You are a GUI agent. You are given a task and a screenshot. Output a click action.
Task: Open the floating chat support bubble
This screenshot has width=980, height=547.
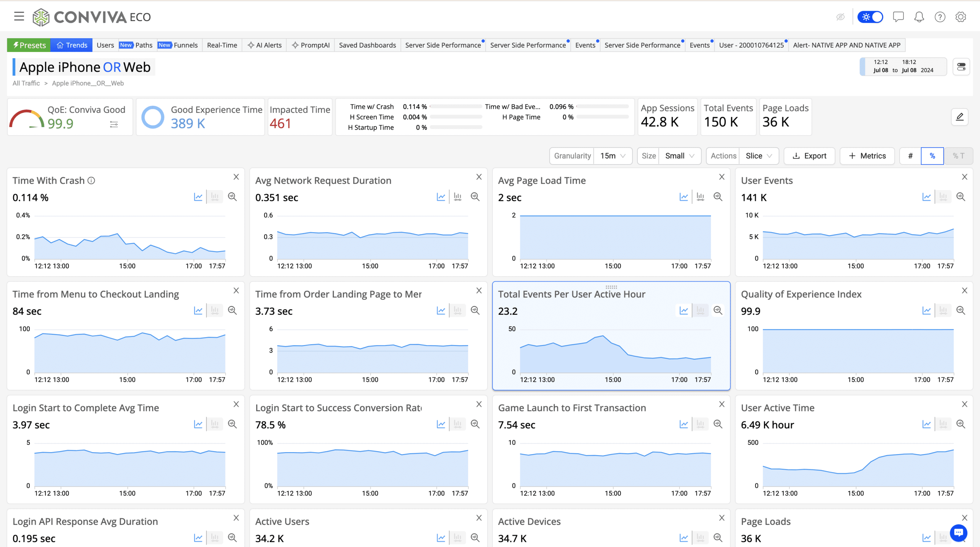(959, 532)
